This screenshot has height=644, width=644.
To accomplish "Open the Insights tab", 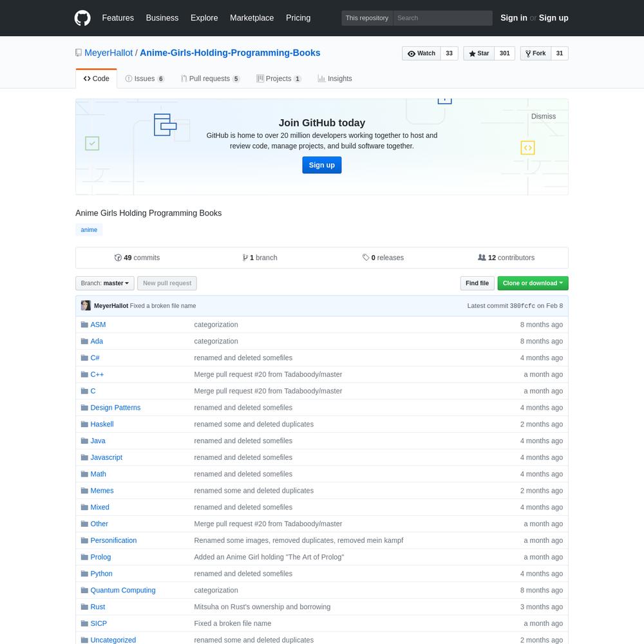I will click(x=335, y=79).
